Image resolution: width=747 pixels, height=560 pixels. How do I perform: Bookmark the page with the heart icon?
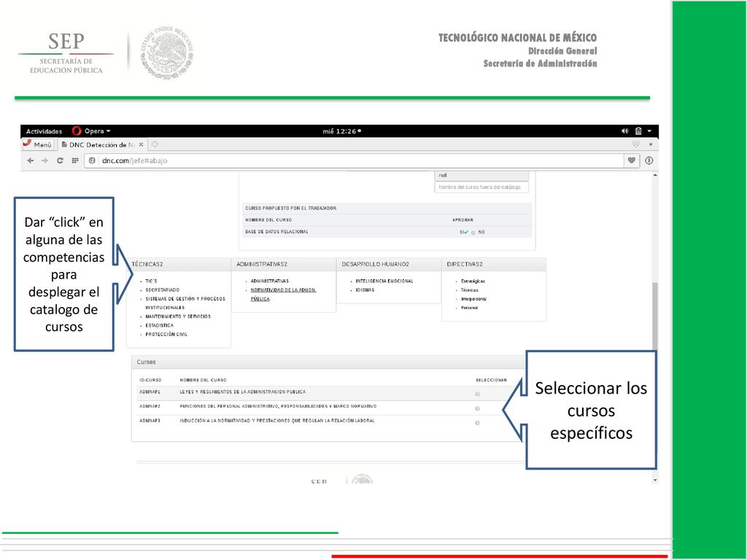tap(631, 161)
